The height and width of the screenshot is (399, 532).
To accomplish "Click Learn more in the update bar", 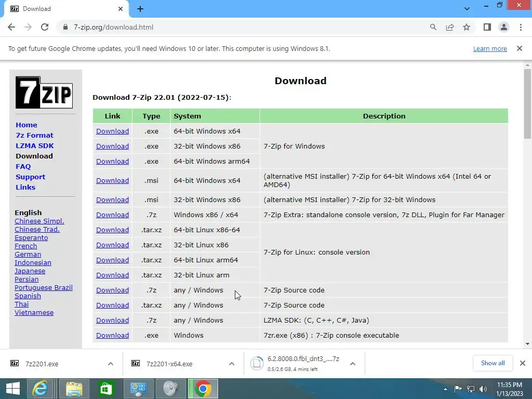I will click(490, 48).
